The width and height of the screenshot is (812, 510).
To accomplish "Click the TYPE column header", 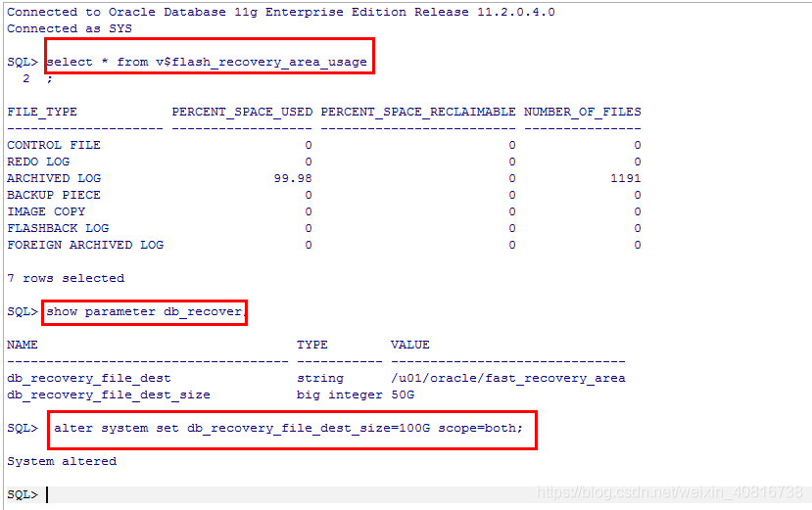I will point(312,345).
